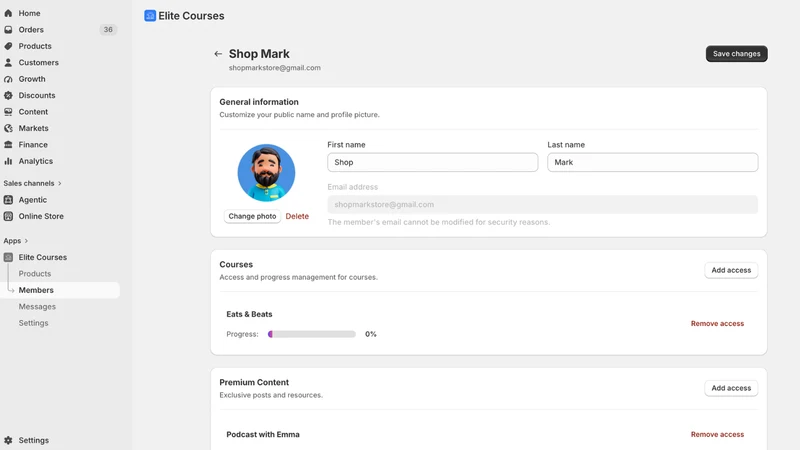Click the Analytics bar chart icon
800x450 pixels.
pyautogui.click(x=8, y=161)
